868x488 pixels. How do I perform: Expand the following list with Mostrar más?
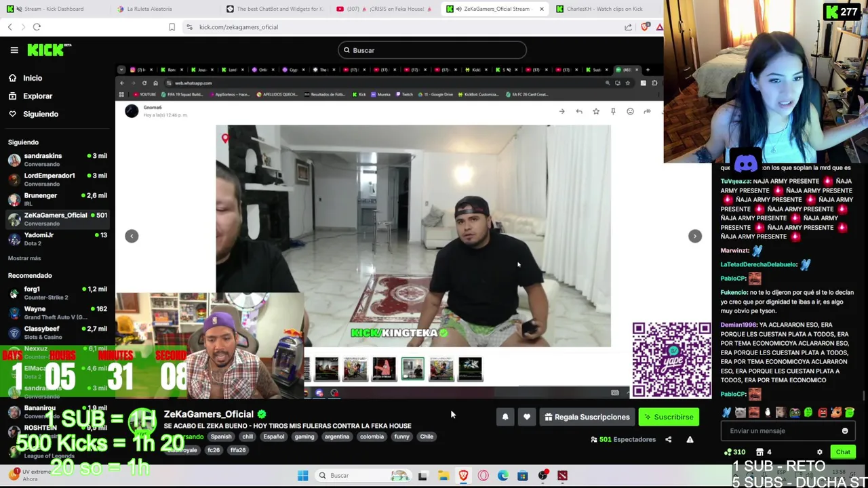coord(24,258)
